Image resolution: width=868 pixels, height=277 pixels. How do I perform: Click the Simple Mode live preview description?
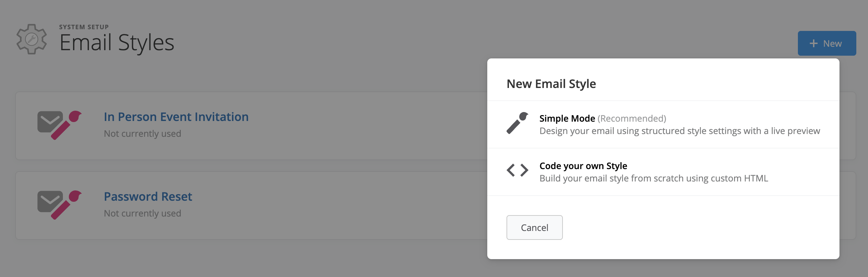[x=679, y=131]
